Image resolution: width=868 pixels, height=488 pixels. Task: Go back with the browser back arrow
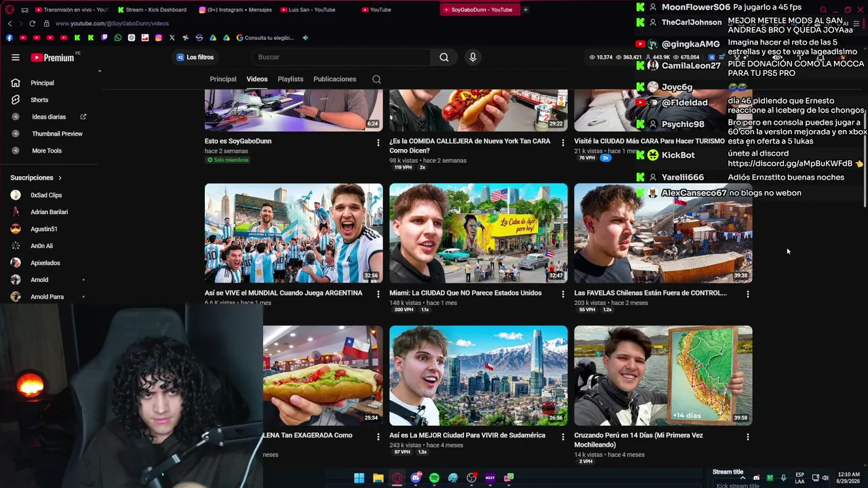[x=9, y=24]
